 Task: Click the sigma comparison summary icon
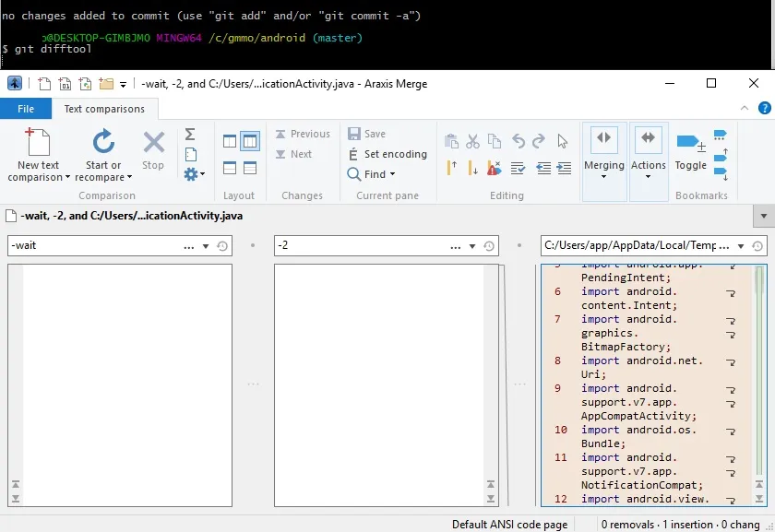point(190,135)
